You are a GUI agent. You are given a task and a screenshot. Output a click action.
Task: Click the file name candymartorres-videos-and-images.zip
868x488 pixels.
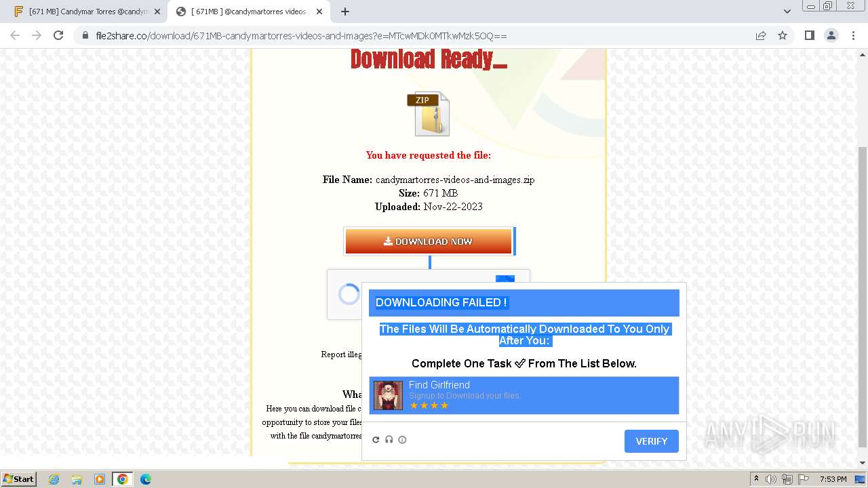(455, 180)
